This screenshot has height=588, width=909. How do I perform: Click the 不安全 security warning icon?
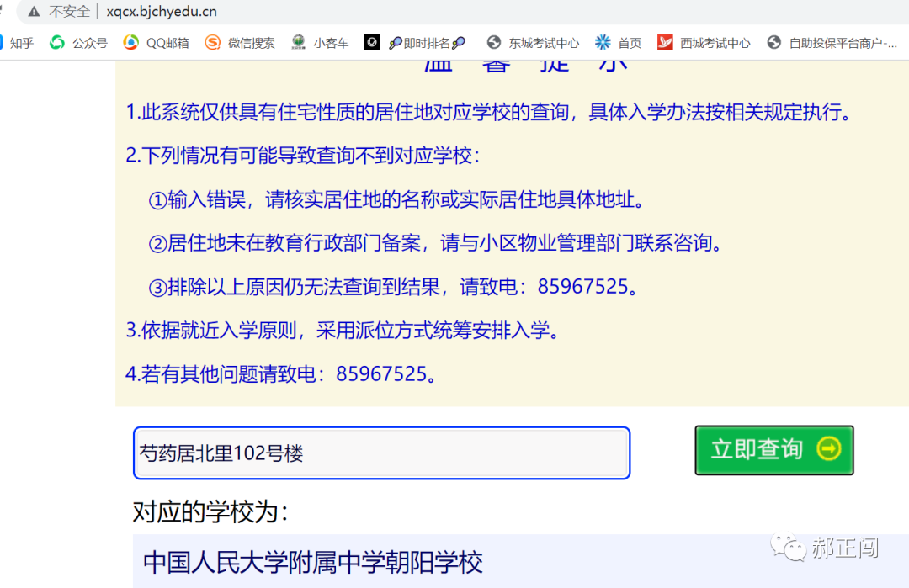tap(35, 12)
